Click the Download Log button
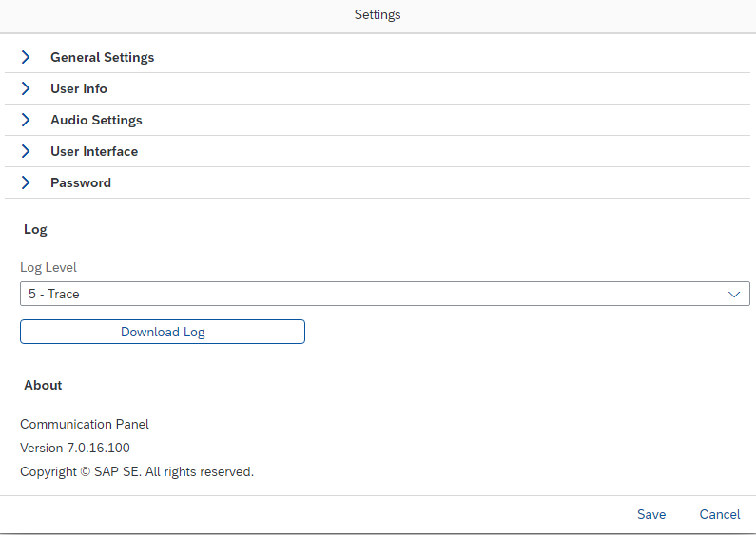The image size is (756, 535). pos(163,332)
